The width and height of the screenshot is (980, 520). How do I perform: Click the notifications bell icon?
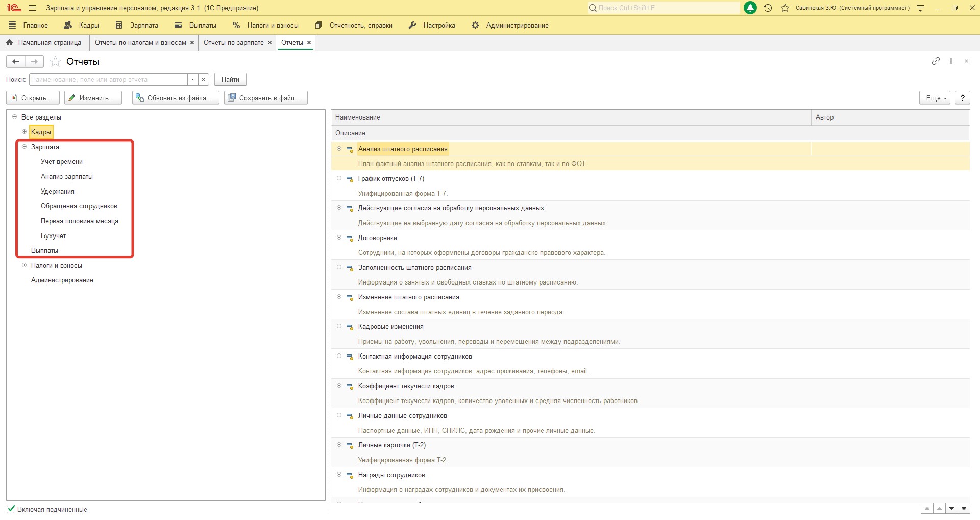pos(750,8)
